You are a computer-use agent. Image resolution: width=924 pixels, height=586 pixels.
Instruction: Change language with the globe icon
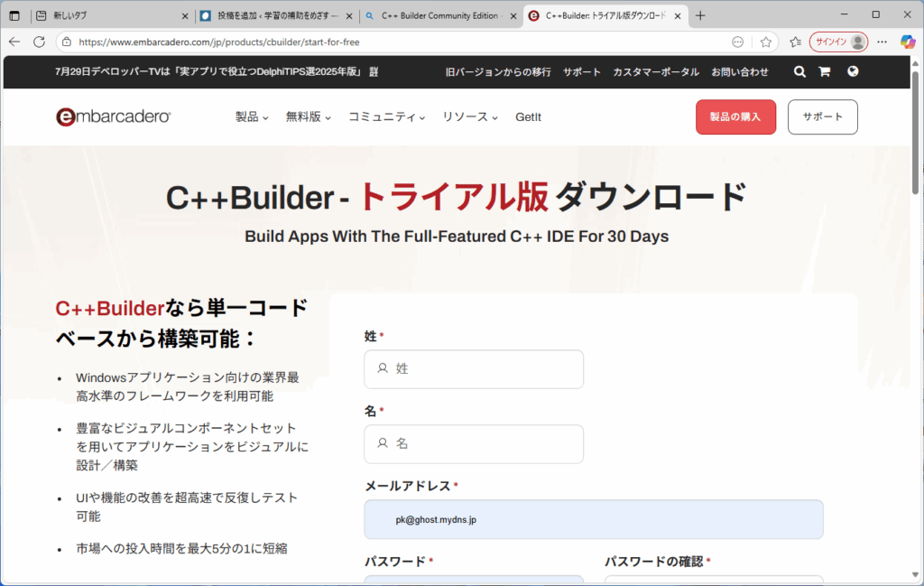point(853,72)
